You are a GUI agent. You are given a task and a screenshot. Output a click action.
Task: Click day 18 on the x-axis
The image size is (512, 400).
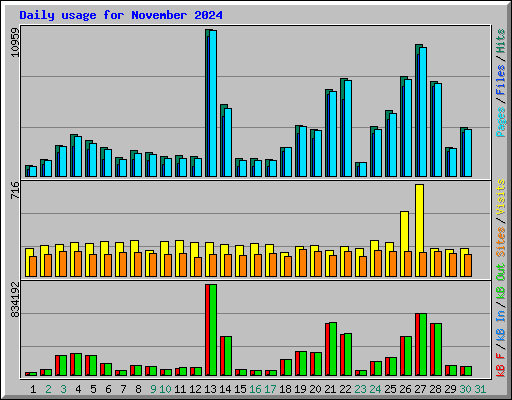[x=285, y=389]
